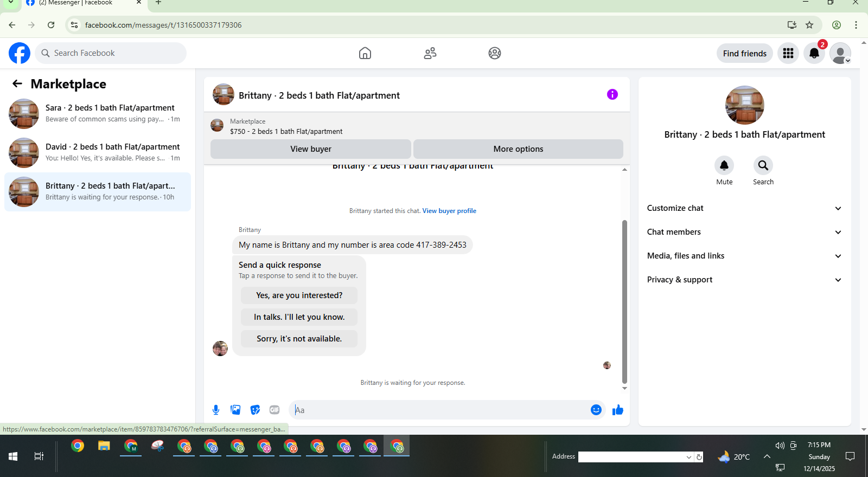Viewport: 868px width, 477px height.
Task: Open the taskbar Address dropdown arrow
Action: 689,457
